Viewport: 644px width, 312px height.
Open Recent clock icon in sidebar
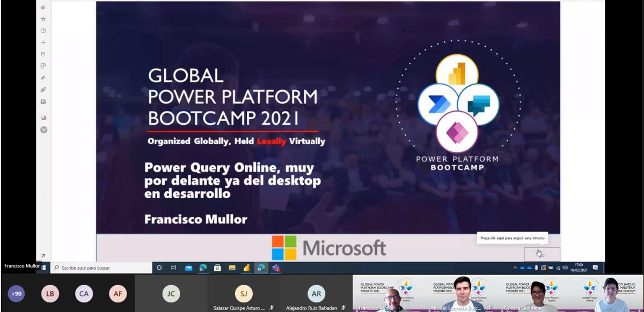pos(43,31)
